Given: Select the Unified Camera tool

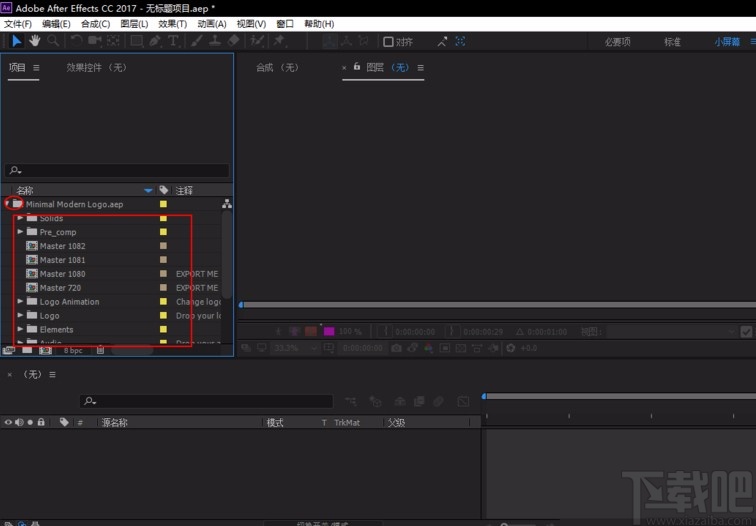Looking at the screenshot, I should click(94, 41).
